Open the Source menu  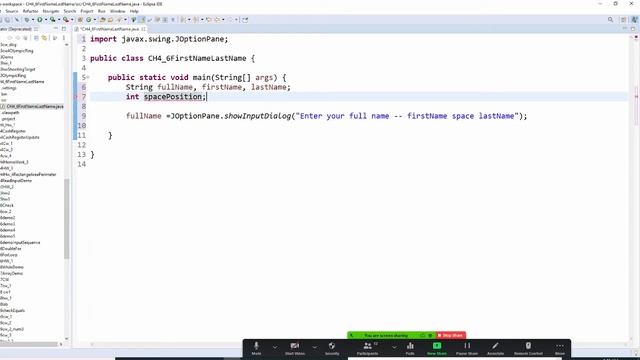[x=11, y=11]
